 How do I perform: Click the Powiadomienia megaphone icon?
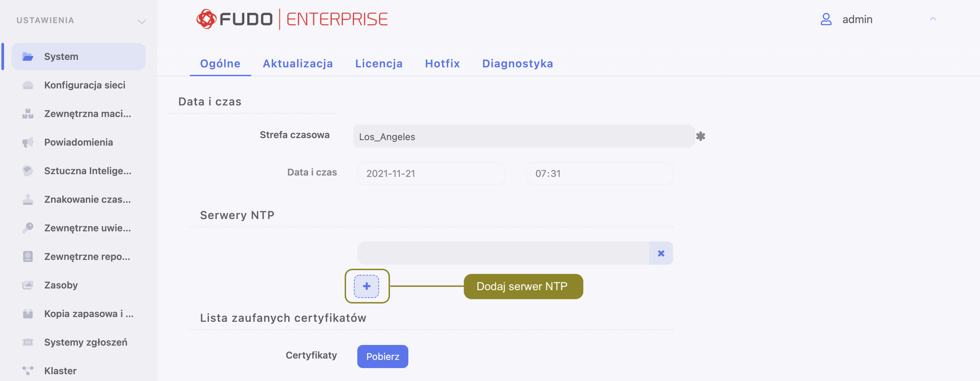click(28, 142)
